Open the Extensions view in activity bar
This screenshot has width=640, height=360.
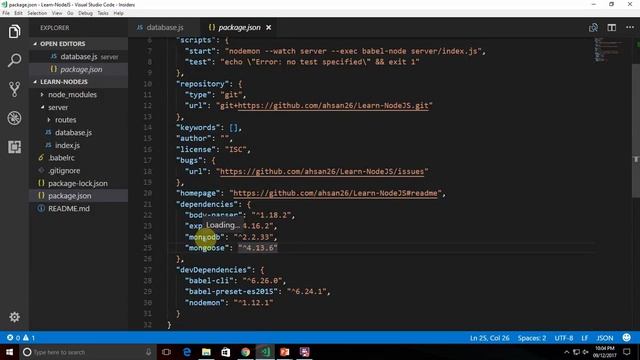14,147
